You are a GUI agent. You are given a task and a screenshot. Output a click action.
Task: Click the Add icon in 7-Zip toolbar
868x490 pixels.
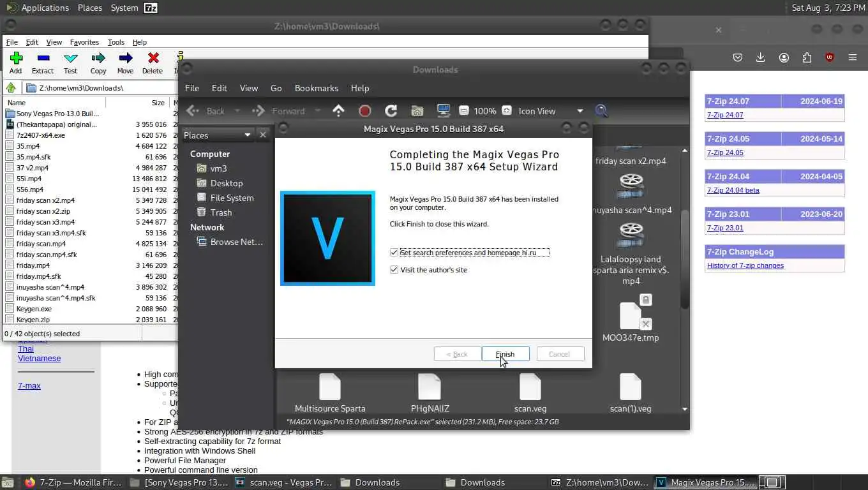pyautogui.click(x=16, y=58)
